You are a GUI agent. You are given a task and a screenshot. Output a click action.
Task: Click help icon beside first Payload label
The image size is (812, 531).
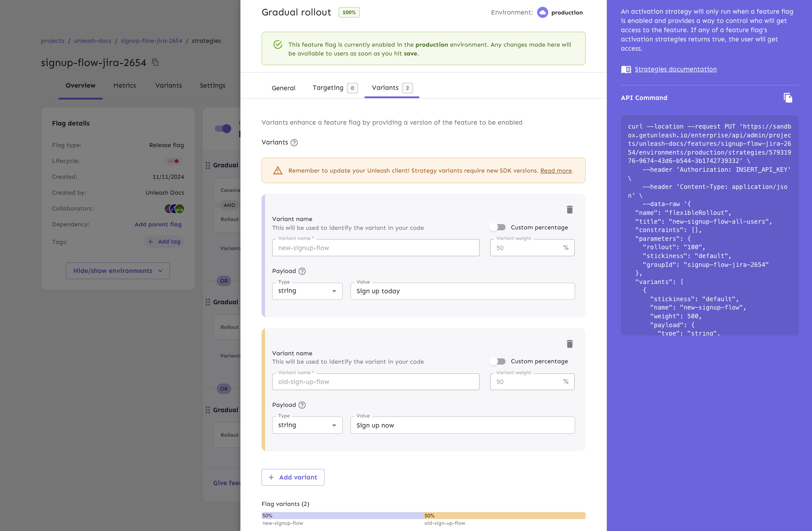coord(302,271)
